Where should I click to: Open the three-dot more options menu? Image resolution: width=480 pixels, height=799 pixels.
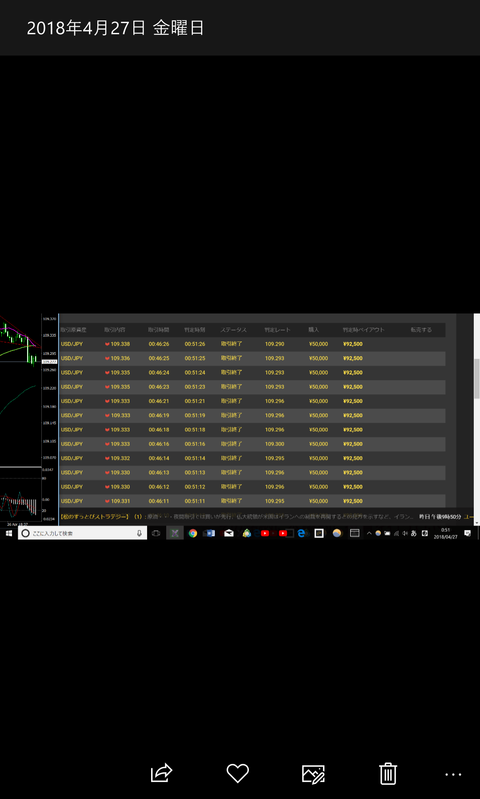click(x=453, y=775)
